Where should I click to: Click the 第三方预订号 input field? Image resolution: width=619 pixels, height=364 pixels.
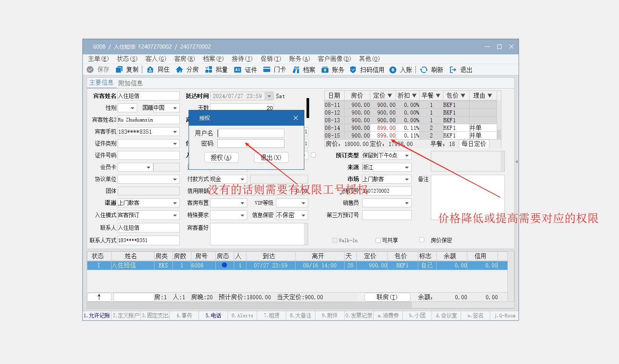tap(387, 215)
